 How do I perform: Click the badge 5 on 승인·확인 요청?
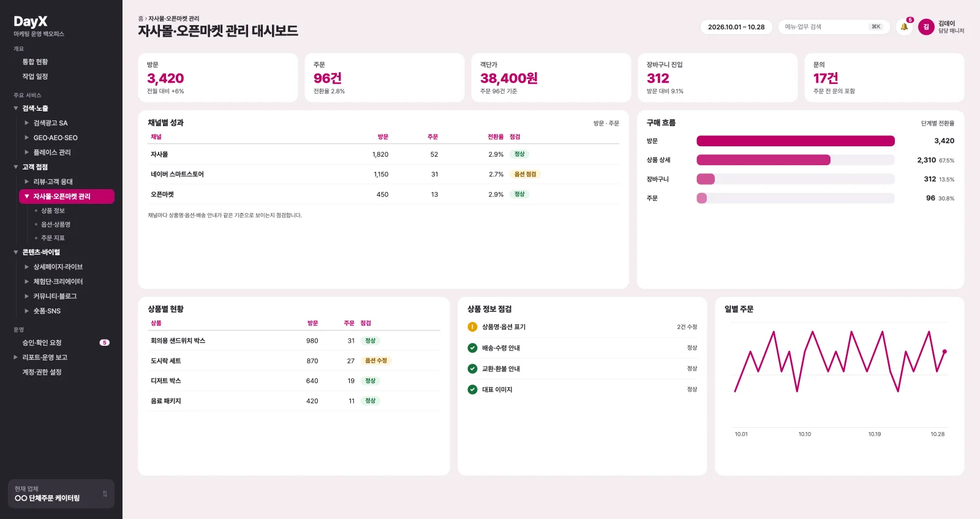pyautogui.click(x=105, y=343)
